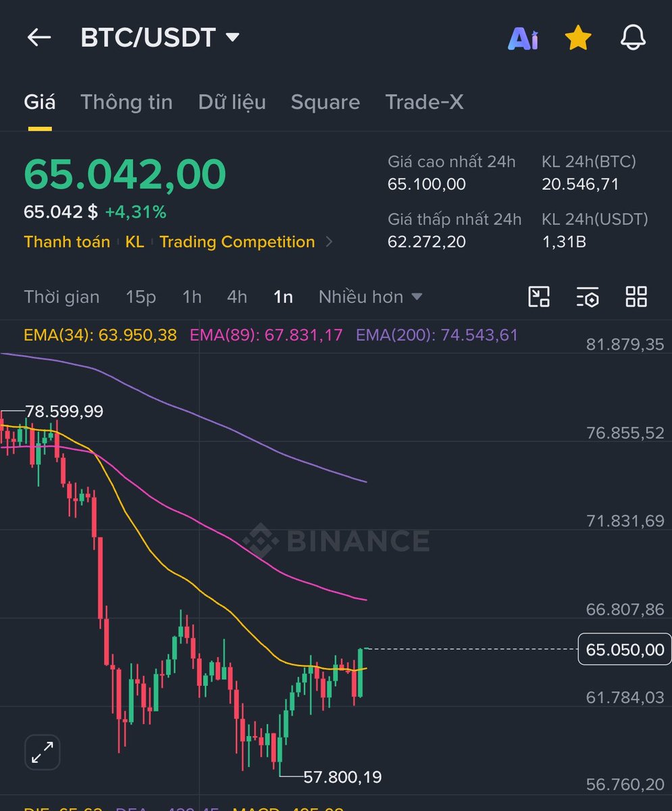The image size is (672, 811).
Task: Click the 24h BTC volume 20.546,71
Action: click(580, 185)
